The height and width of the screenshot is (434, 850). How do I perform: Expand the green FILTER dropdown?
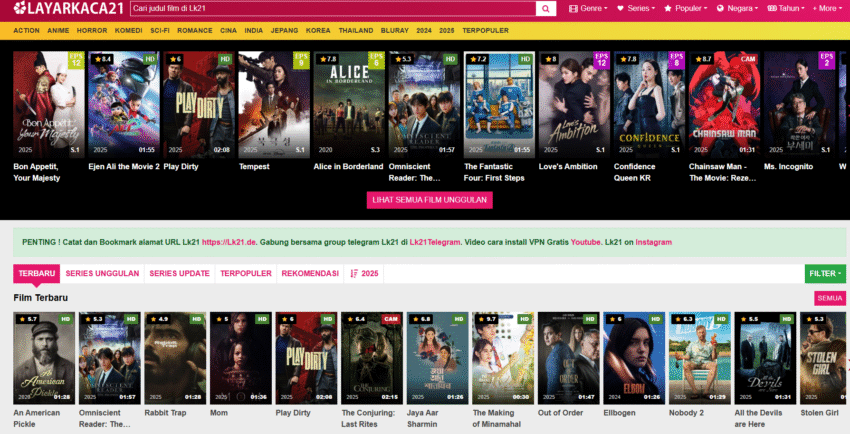click(x=825, y=273)
